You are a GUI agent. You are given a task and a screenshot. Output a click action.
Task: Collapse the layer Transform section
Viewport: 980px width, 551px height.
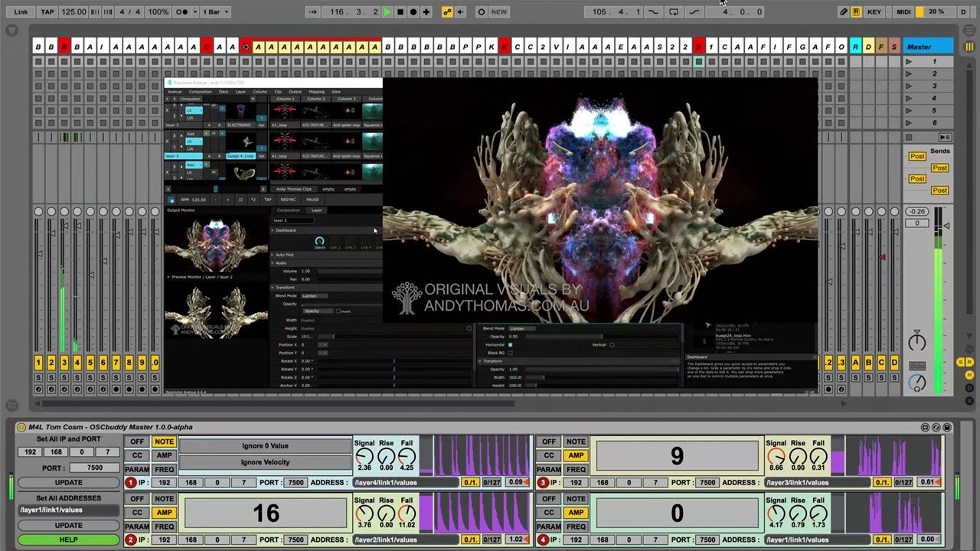[x=273, y=288]
